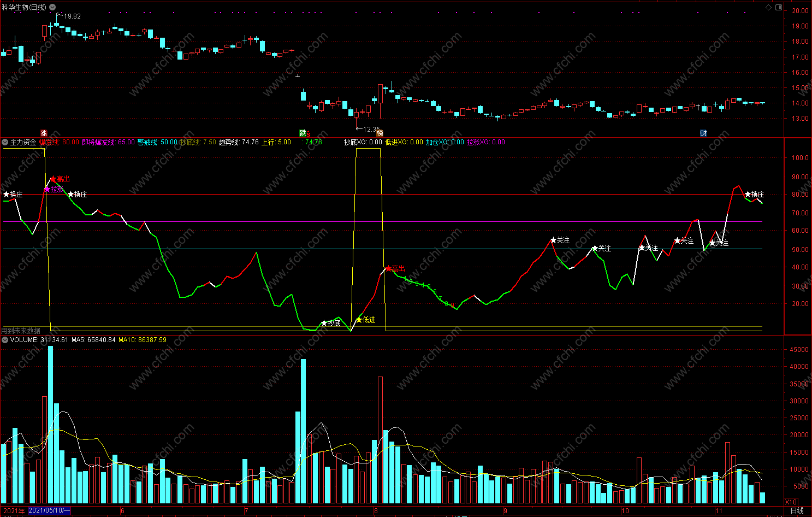Click the 用到未来数据 notice text
Viewport: 812px width, 517px height.
tap(21, 331)
